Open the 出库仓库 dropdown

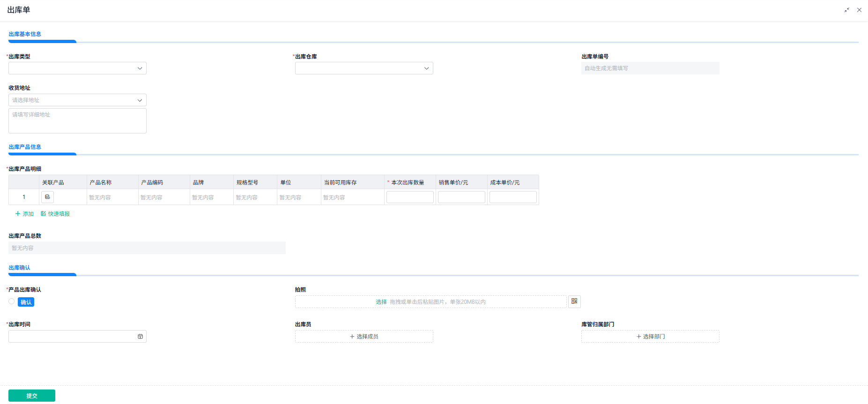(364, 68)
